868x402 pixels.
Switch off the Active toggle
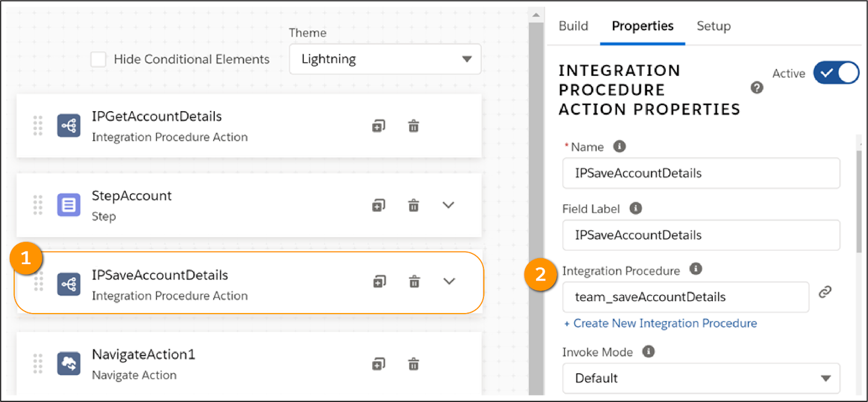click(836, 73)
